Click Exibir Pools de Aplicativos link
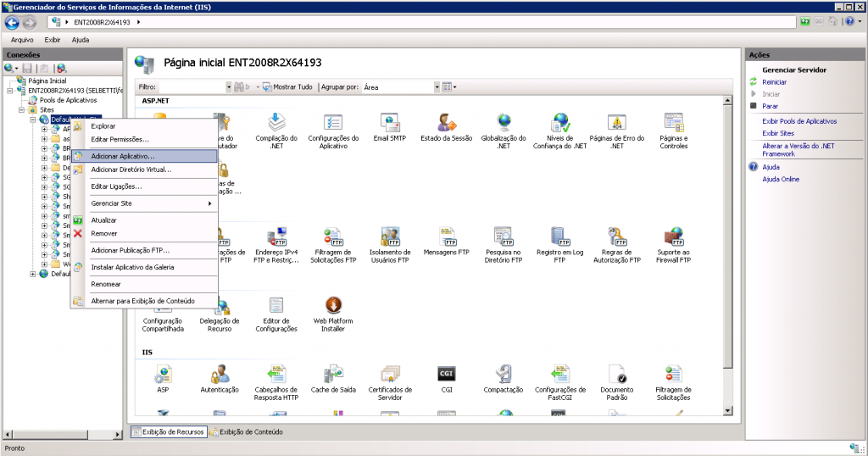 799,121
